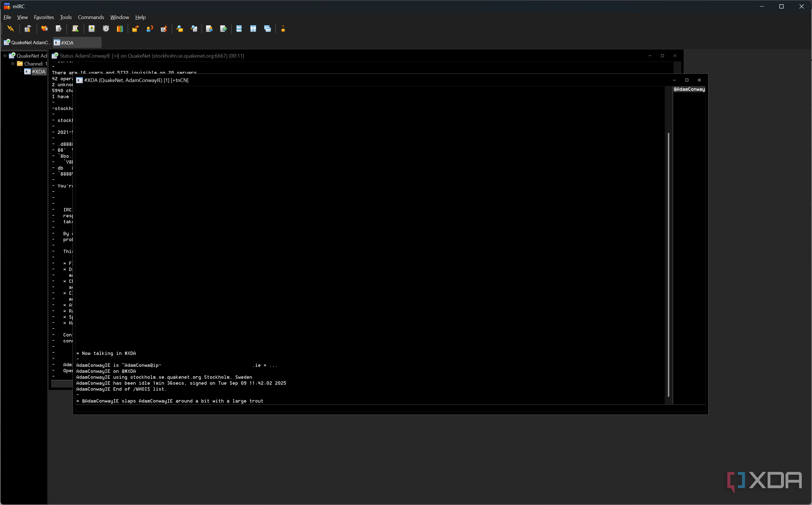Minimize the Status window
812x505 pixels.
tap(650, 56)
